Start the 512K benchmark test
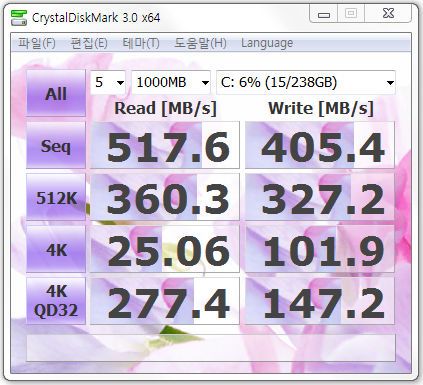Viewport: 423px width, 385px height. coord(56,197)
